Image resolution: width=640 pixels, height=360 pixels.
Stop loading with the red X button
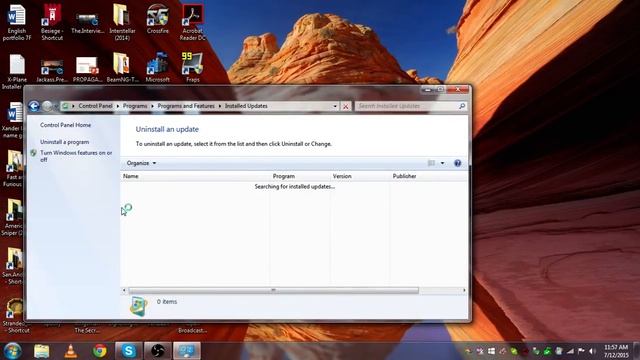(x=346, y=106)
